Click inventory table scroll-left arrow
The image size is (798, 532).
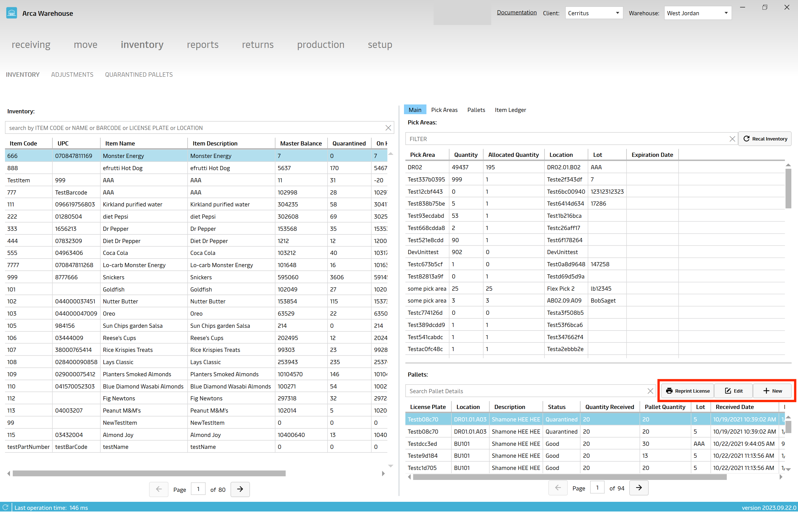coord(9,473)
